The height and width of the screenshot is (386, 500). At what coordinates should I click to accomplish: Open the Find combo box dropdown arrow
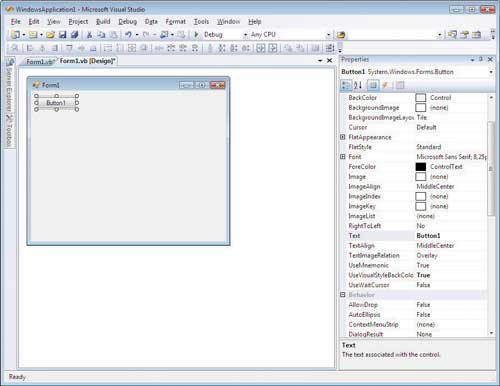(439, 35)
